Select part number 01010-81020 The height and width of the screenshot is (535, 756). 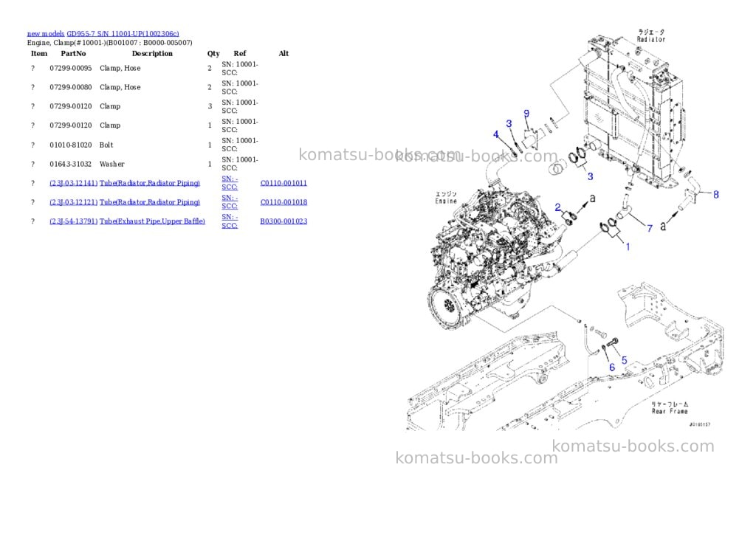[x=70, y=145]
